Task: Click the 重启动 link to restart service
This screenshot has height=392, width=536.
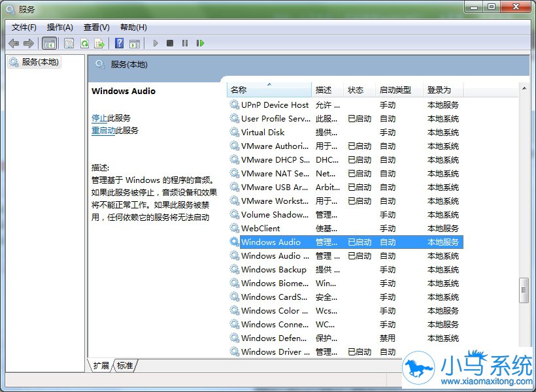Action: point(103,131)
